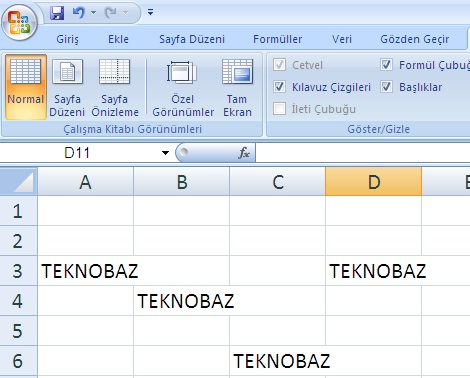Open the Gözden Geçir tab
The width and height of the screenshot is (470, 378).
point(415,39)
